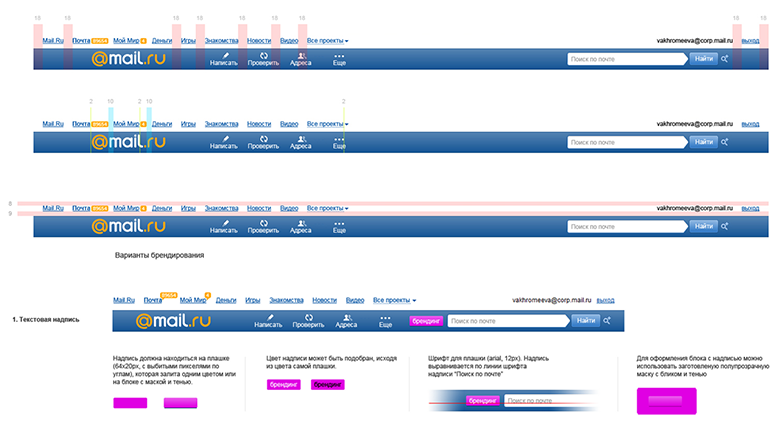Expand Все проекты between the horizontal pink stripes

pos(327,208)
